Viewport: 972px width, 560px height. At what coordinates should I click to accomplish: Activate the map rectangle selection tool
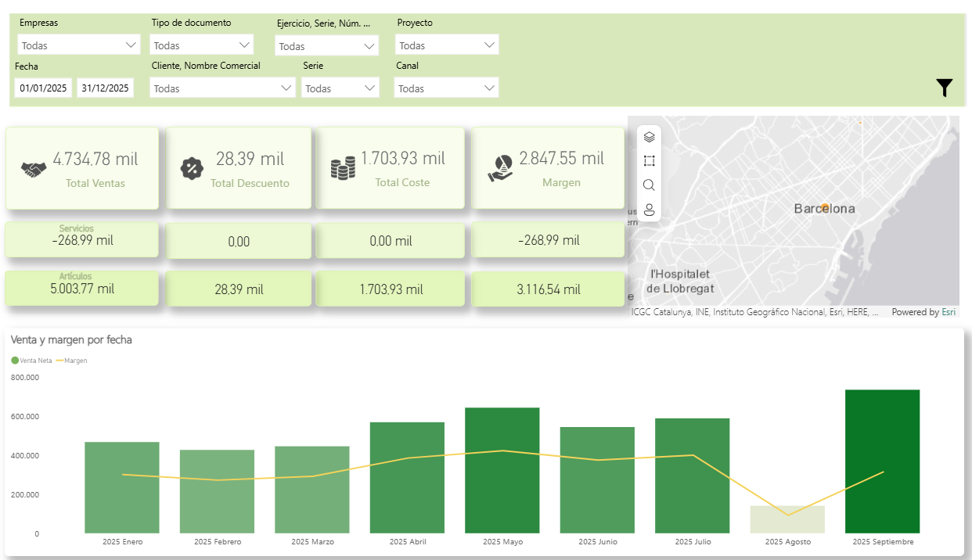click(649, 161)
